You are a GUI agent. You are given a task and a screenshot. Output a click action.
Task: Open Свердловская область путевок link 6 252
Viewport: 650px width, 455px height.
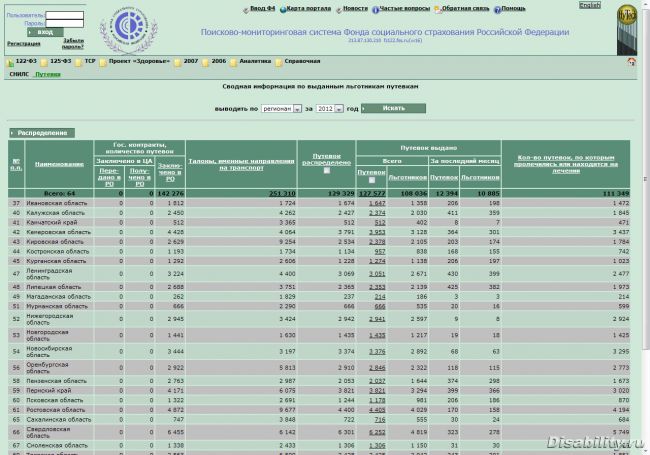[x=377, y=432]
